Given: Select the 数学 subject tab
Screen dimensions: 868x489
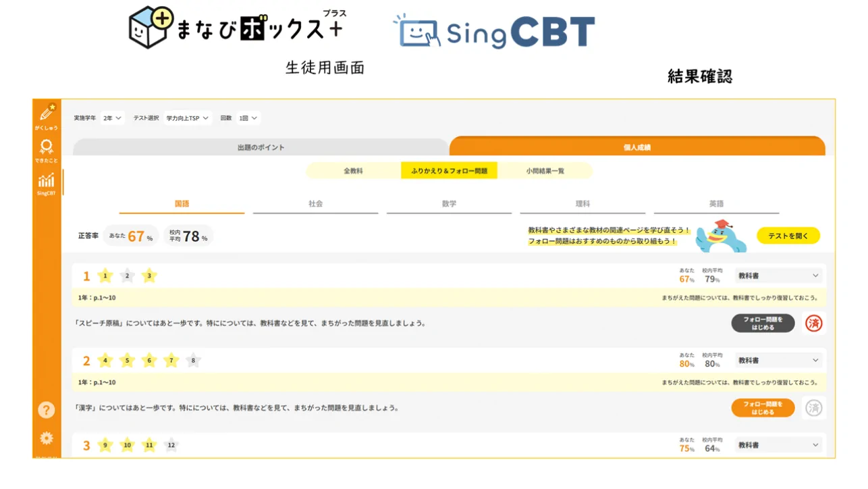Looking at the screenshot, I should 449,204.
